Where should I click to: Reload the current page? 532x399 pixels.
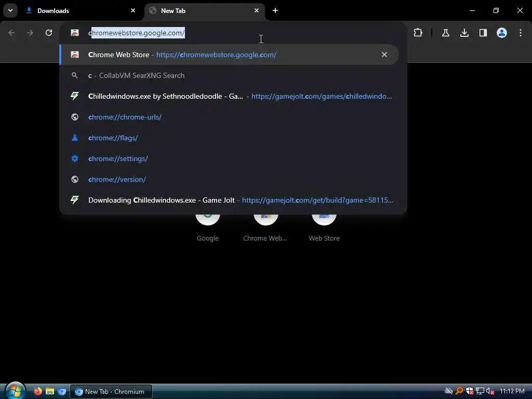(x=49, y=33)
